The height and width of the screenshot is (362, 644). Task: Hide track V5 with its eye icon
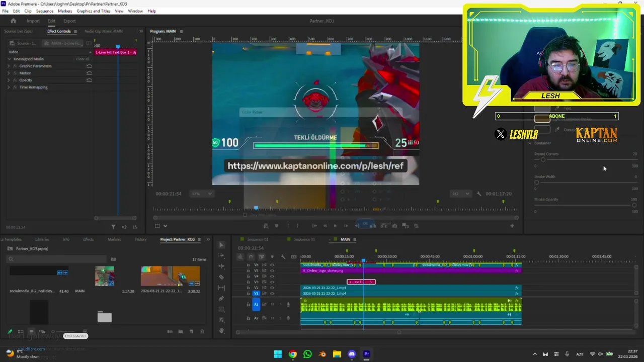[x=272, y=270]
